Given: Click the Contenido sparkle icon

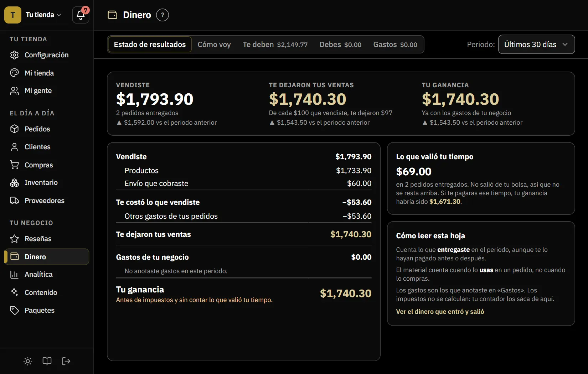Looking at the screenshot, I should click(x=14, y=292).
